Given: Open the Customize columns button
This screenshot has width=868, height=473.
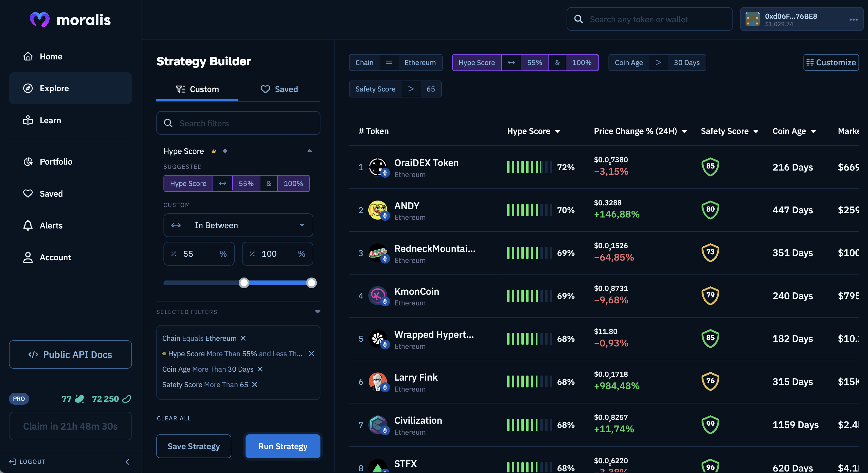Looking at the screenshot, I should coord(831,62).
